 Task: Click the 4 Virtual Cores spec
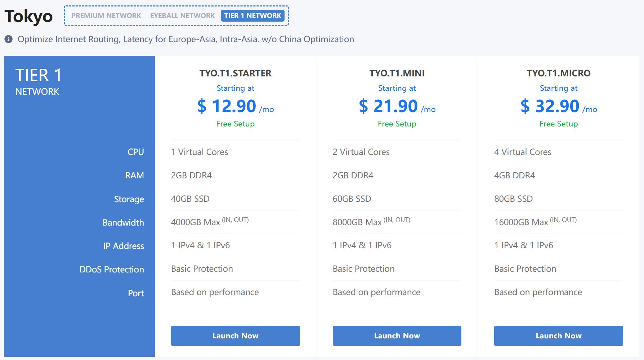coord(523,152)
